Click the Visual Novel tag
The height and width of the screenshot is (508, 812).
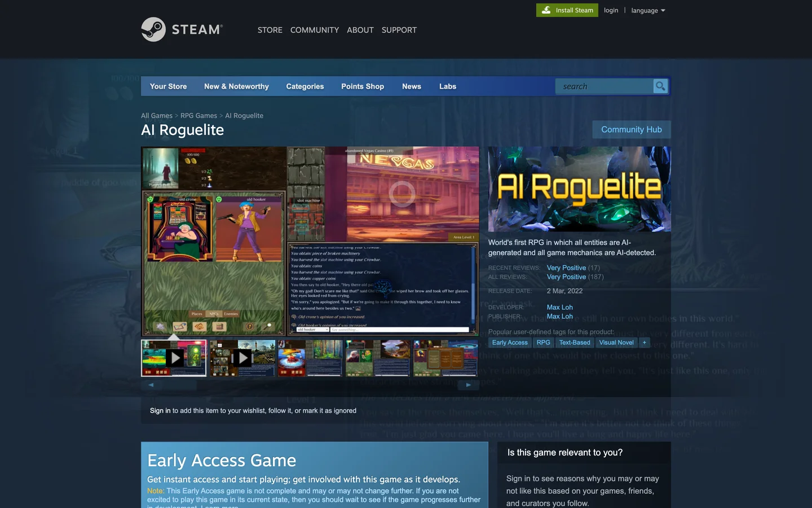pyautogui.click(x=616, y=343)
